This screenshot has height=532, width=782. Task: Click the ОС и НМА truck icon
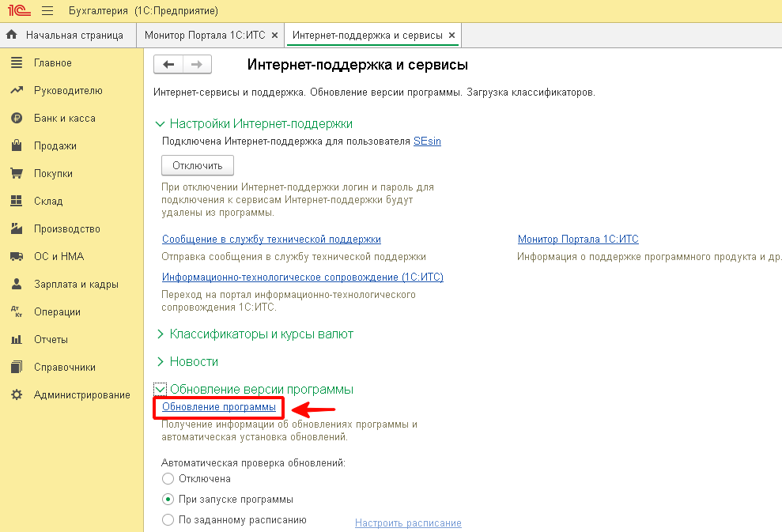pos(17,256)
